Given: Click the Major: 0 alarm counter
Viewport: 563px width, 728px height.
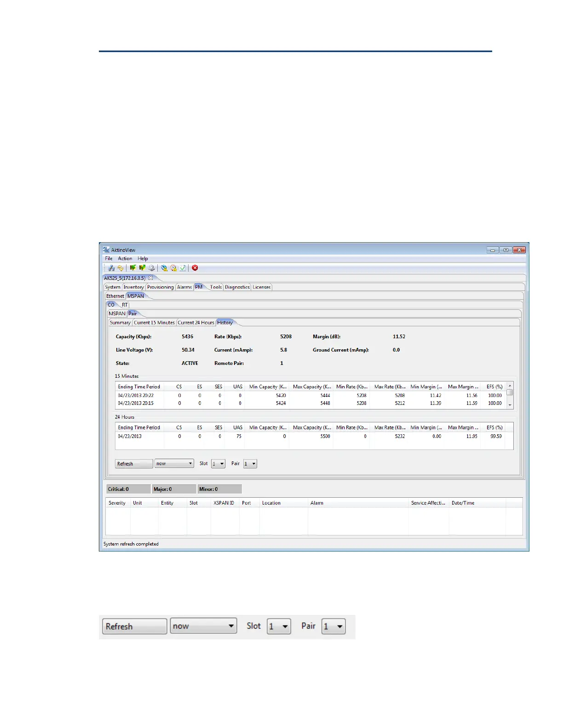Looking at the screenshot, I should click(x=174, y=489).
